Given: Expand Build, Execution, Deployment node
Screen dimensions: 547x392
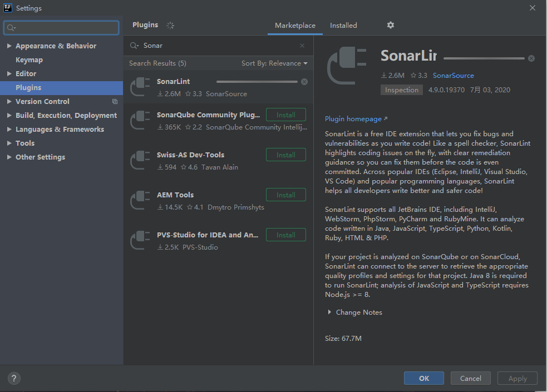Looking at the screenshot, I should coord(9,115).
